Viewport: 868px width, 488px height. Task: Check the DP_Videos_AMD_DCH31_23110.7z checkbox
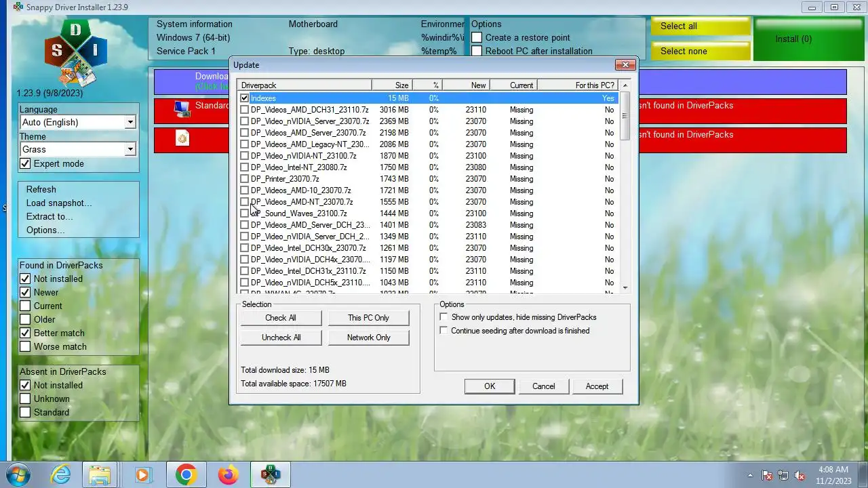coord(245,110)
